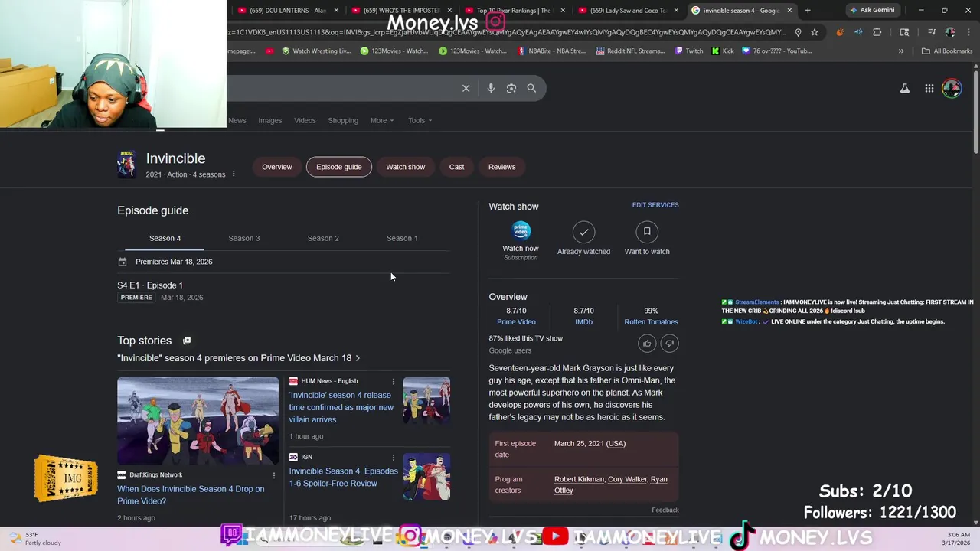This screenshot has width=980, height=551.
Task: Expand season 4 premieres top story heading
Action: (239, 358)
